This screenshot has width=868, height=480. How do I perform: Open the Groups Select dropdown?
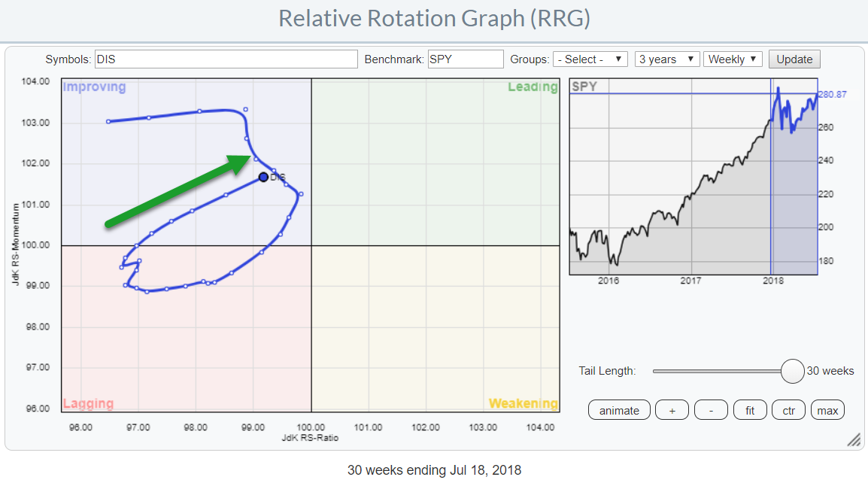[590, 59]
